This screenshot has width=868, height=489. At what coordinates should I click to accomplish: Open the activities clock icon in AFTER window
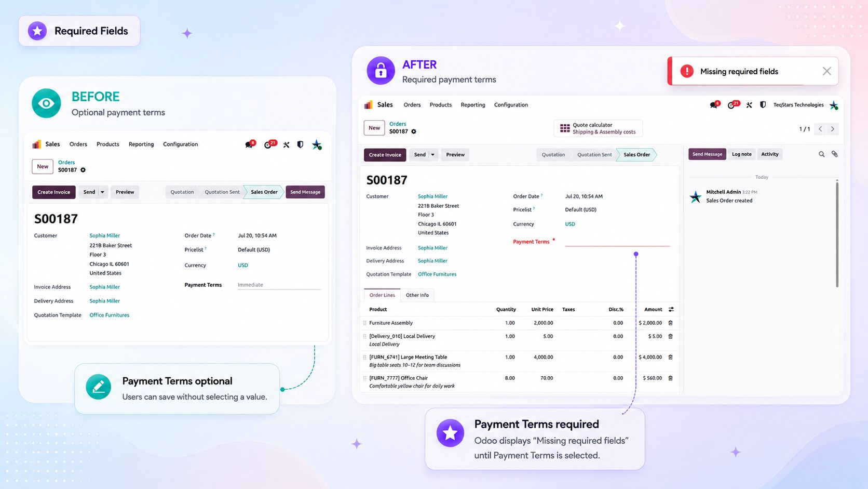731,105
